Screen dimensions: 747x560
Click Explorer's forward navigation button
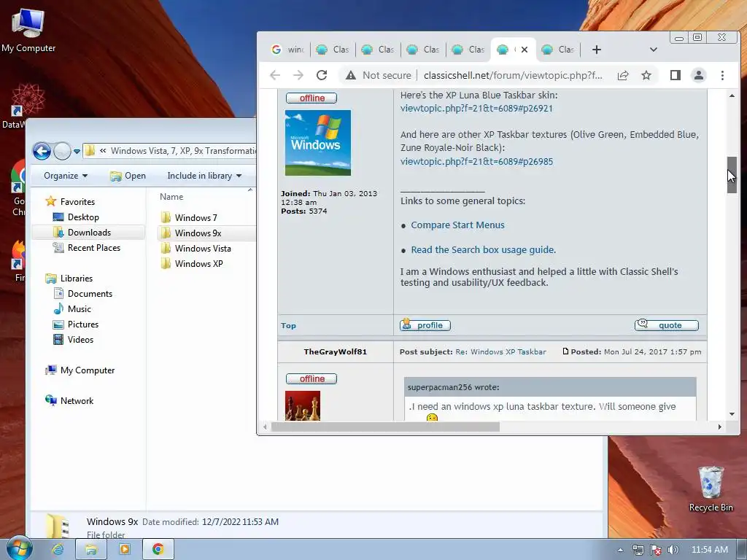(62, 152)
